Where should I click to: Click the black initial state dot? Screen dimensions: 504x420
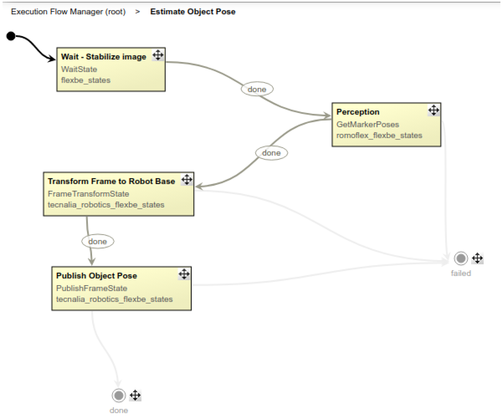pos(11,36)
